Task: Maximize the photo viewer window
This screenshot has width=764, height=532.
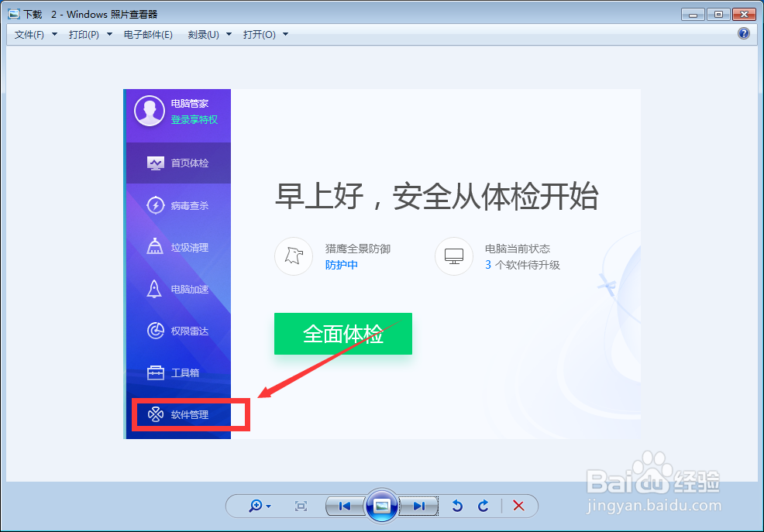Action: tap(718, 14)
